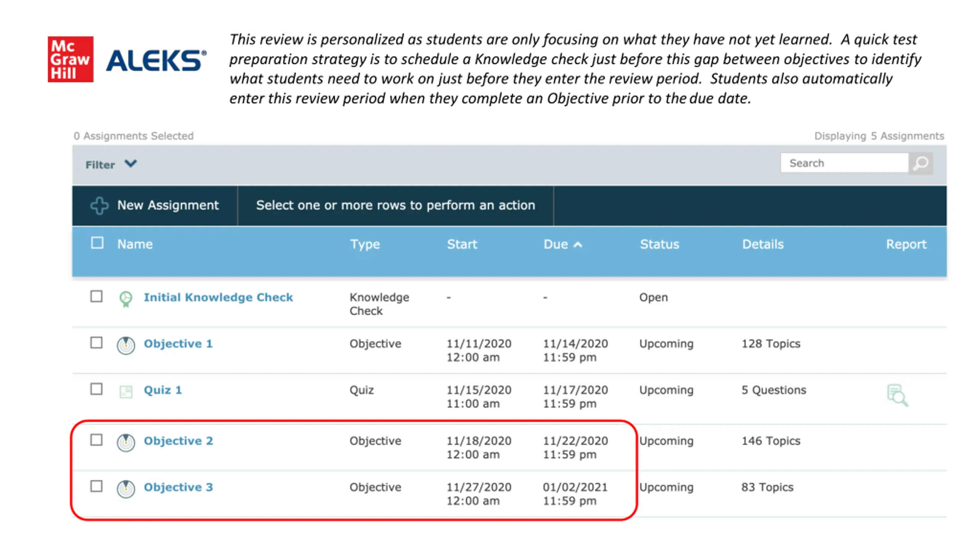Click the Initial Knowledge Check ribbon icon
Viewport: 980px width, 551px height.
click(x=126, y=298)
